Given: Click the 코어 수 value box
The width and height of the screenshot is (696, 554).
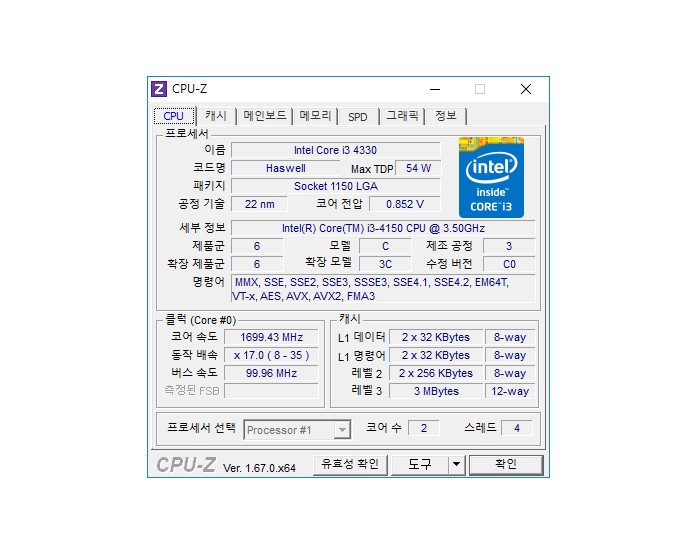Looking at the screenshot, I should coord(424,428).
